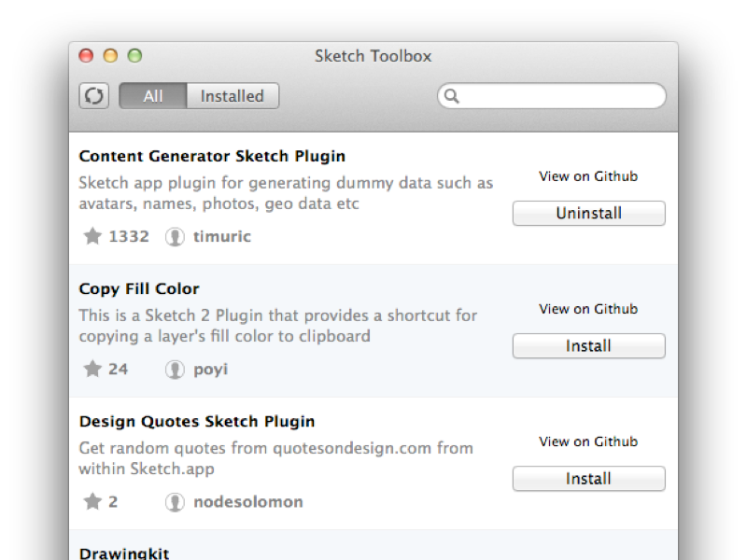Screen dimensions: 747x560
Task: Open the timuric author name
Action: 222,237
